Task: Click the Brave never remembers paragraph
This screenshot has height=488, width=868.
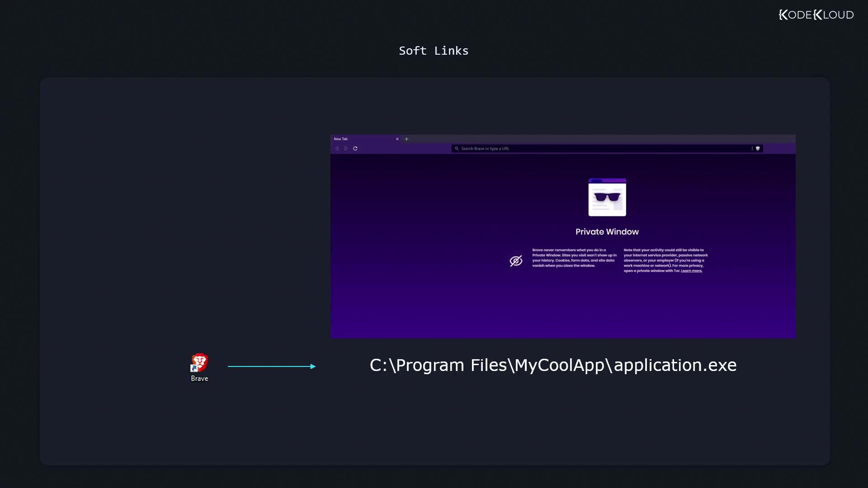Action: tap(574, 258)
